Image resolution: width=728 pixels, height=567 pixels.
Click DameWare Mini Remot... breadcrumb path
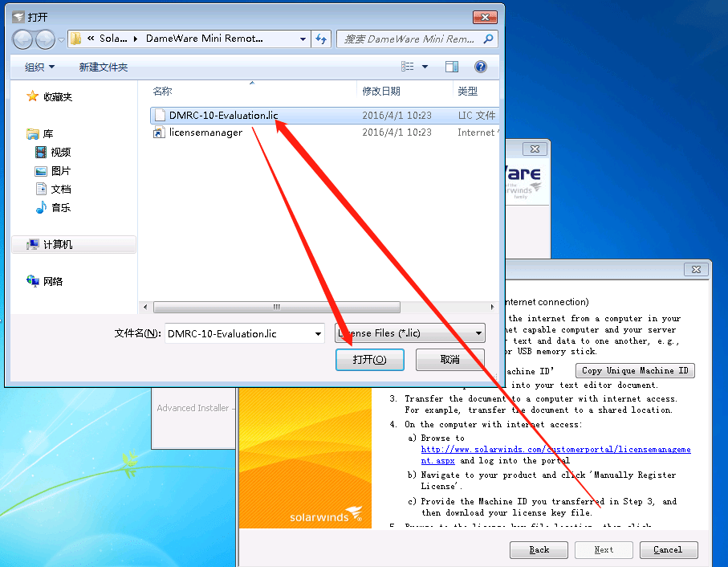(x=205, y=39)
